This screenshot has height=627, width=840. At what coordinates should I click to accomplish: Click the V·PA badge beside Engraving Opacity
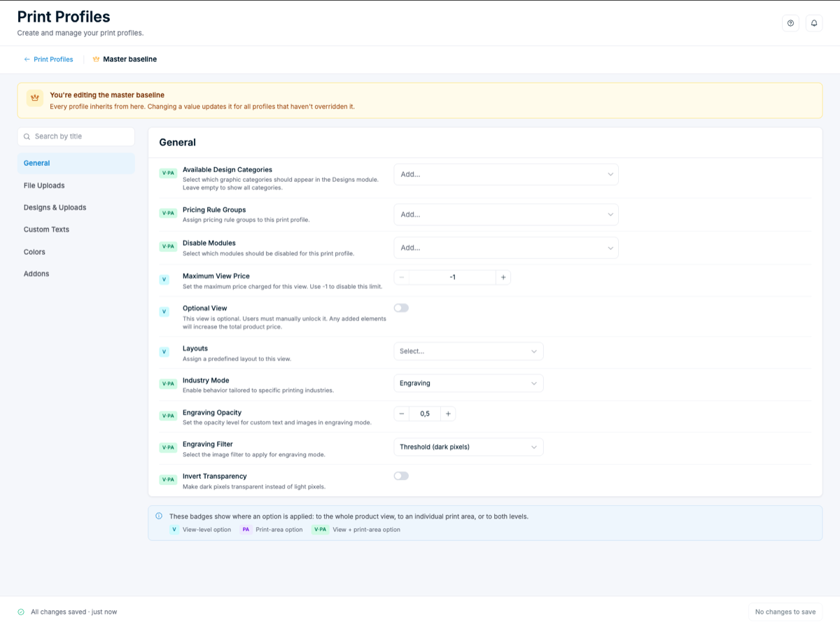point(168,416)
